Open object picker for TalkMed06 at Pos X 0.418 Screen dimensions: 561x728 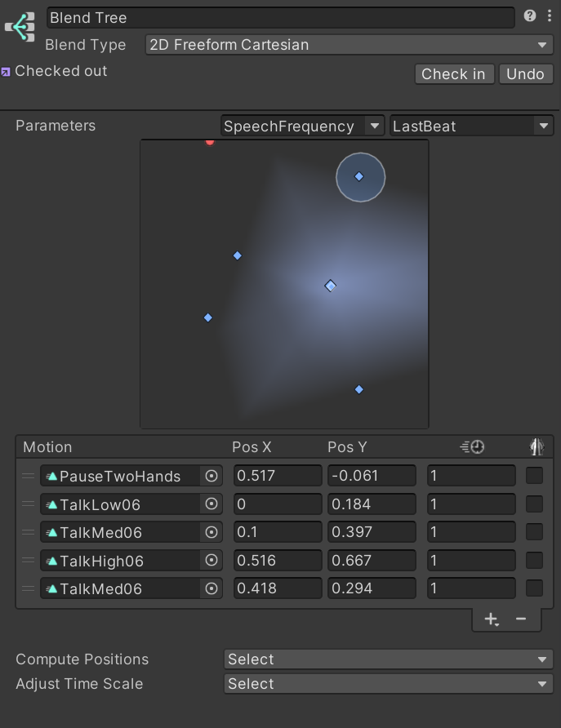point(211,588)
